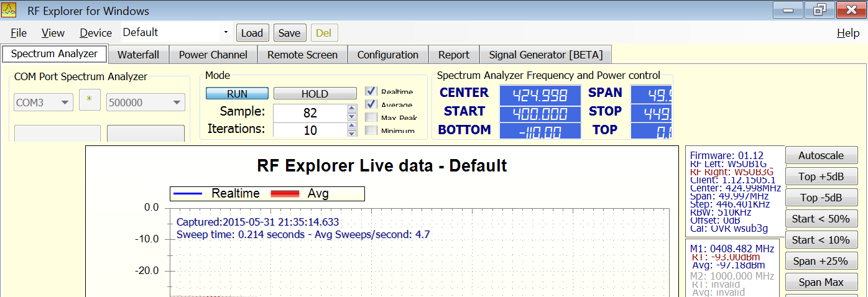Image resolution: width=868 pixels, height=297 pixels.
Task: Enable the Max Peak checkbox
Action: click(371, 117)
